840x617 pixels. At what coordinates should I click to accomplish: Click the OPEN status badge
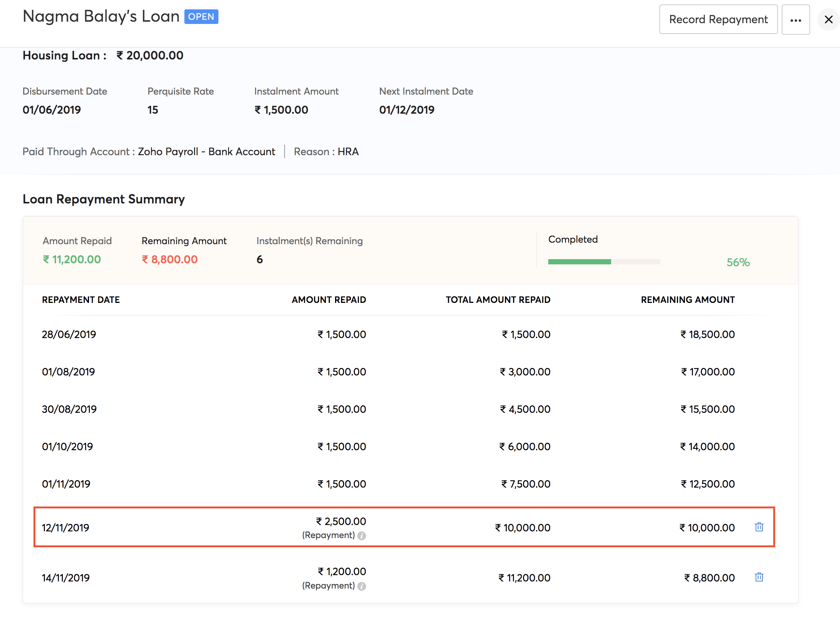[x=201, y=17]
